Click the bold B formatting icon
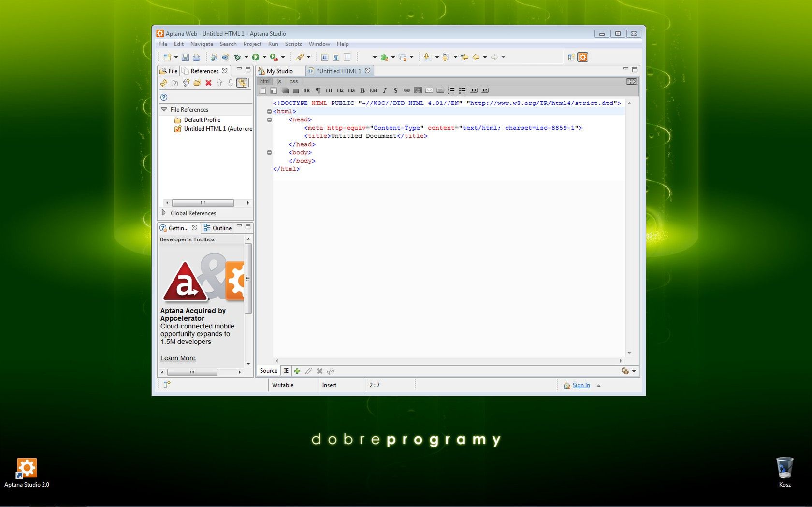Screen dimensions: 812x507 (362, 90)
